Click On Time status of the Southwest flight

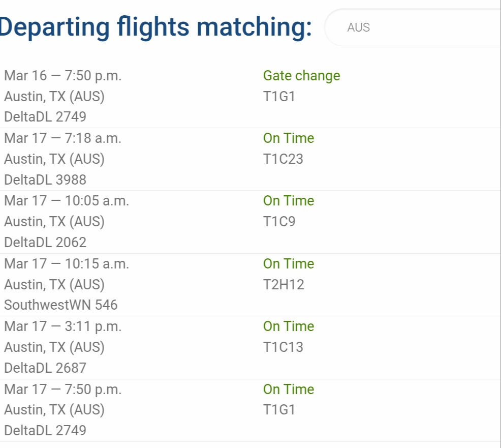click(x=289, y=264)
